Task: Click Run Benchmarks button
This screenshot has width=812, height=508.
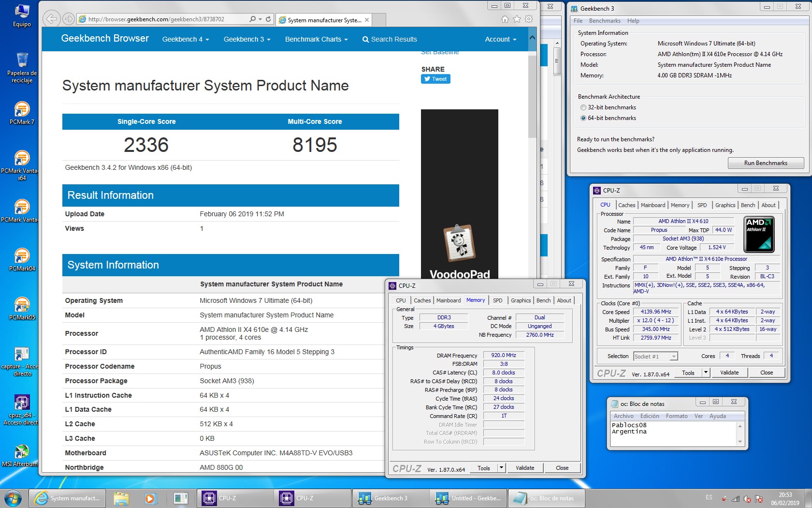Action: 766,163
